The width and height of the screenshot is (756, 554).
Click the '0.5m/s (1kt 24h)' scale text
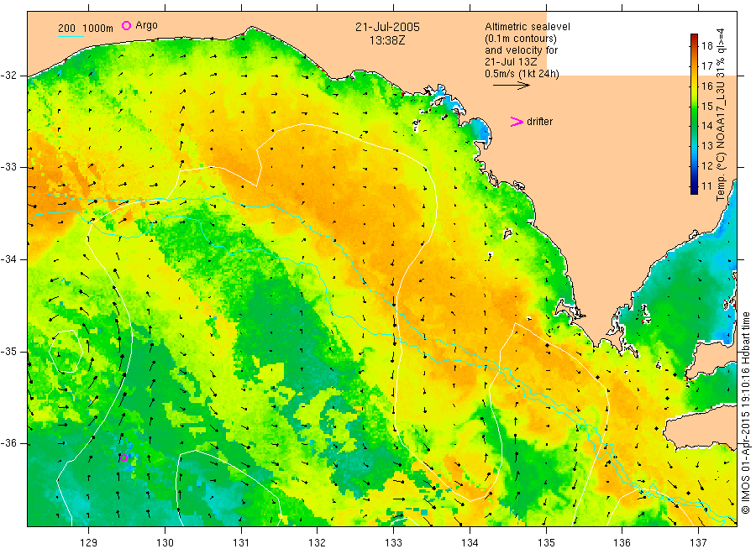(x=522, y=74)
